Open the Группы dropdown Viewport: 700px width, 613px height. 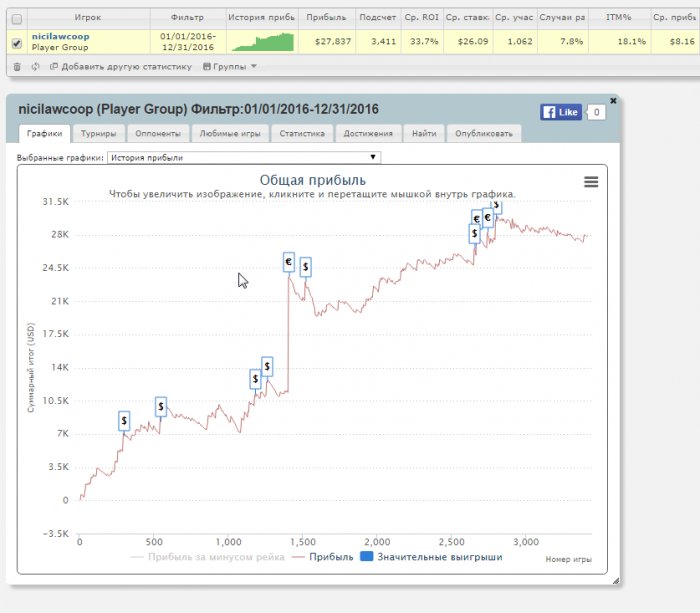[x=230, y=67]
